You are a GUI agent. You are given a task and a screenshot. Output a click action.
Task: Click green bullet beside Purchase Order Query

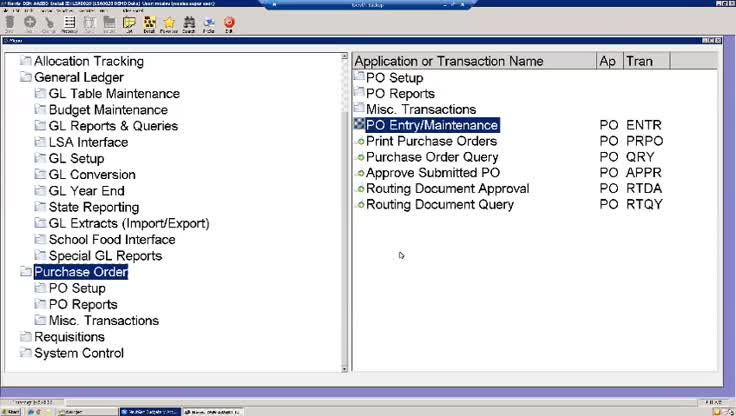360,157
